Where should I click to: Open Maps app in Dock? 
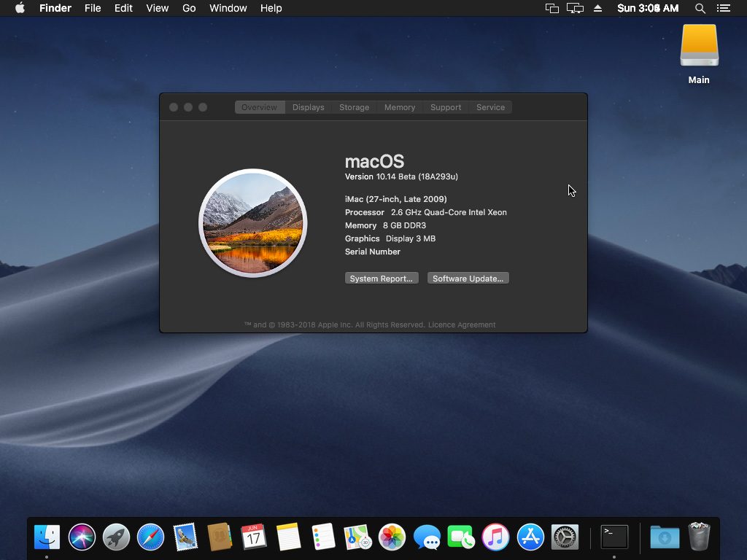point(357,537)
